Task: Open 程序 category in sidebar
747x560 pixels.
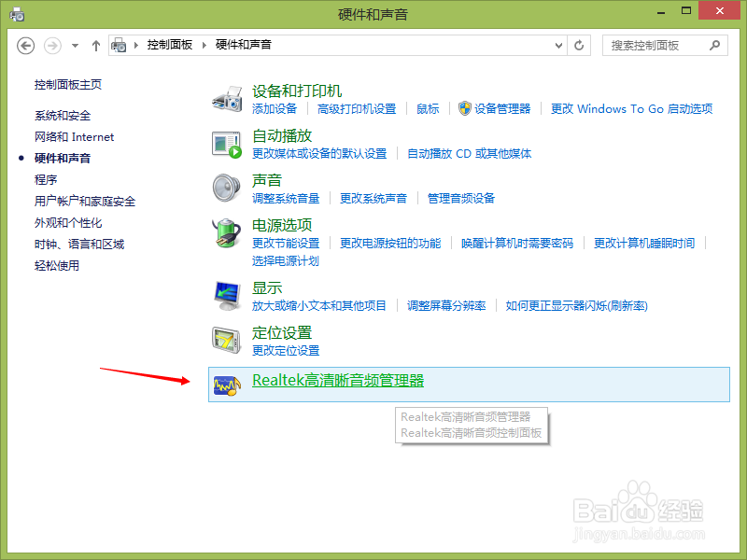Action: click(x=46, y=179)
